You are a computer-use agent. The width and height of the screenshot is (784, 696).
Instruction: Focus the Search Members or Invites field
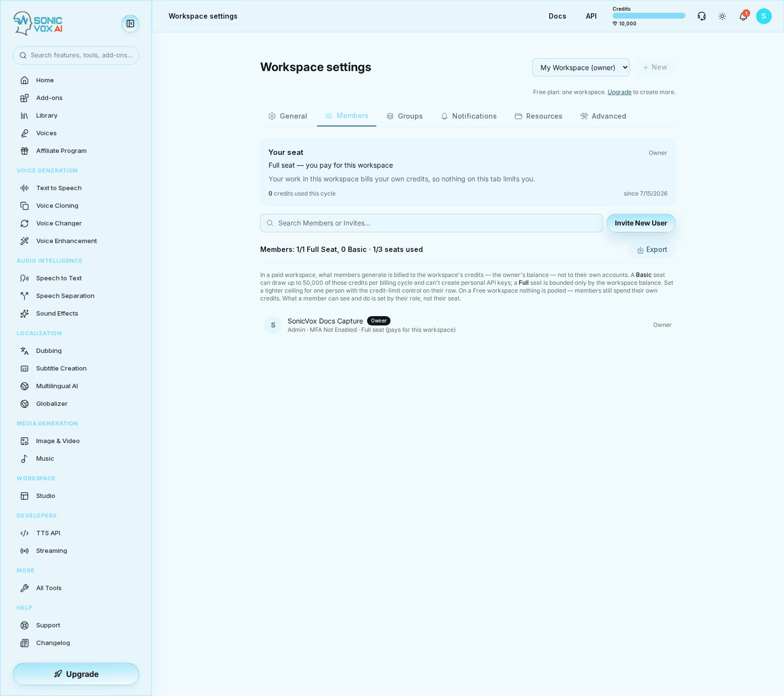(431, 223)
